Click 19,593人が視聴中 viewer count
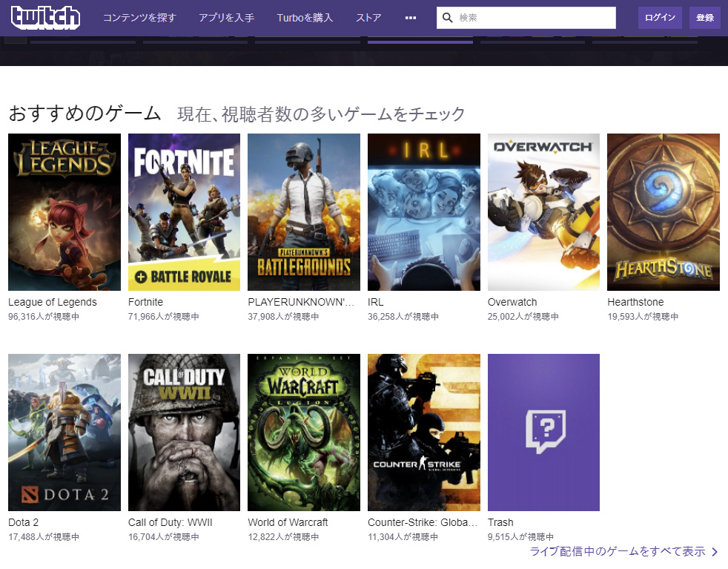Screen dimensions: 728x569 point(643,316)
